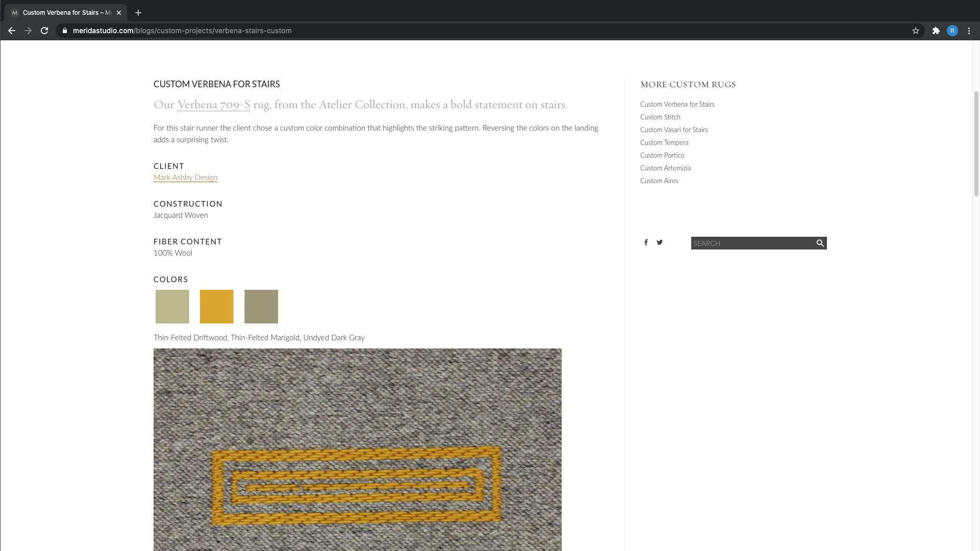This screenshot has height=551, width=980.
Task: Open the Custom Vasari for Stairs link
Action: click(674, 130)
